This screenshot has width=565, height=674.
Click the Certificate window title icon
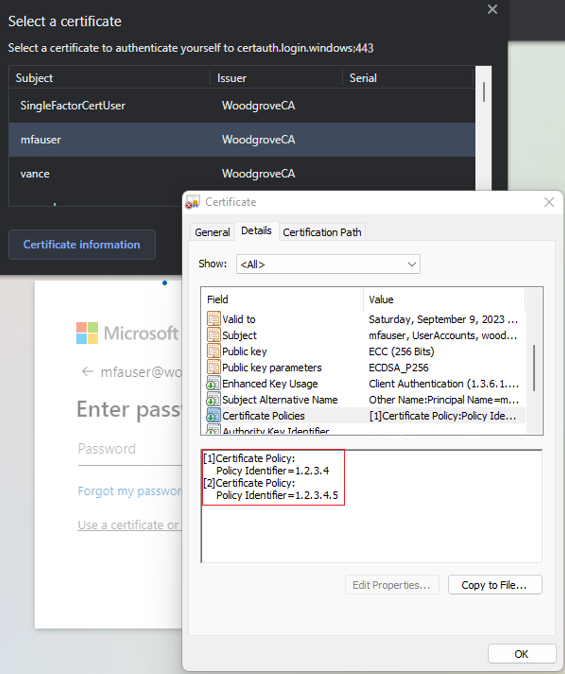[193, 202]
